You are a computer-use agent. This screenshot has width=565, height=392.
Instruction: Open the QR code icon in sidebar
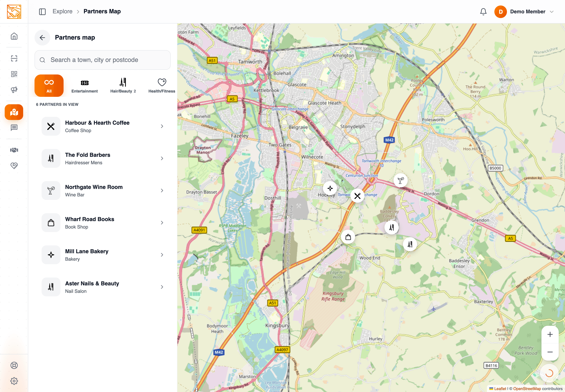(14, 74)
